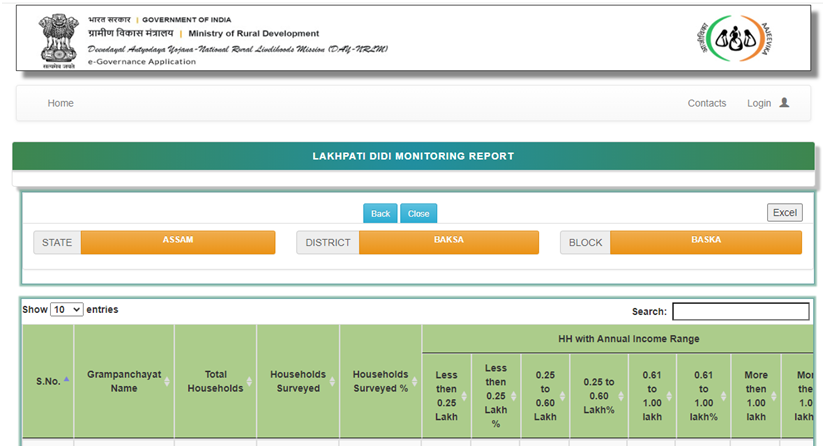The height and width of the screenshot is (448, 825).
Task: Sort by Total Households column
Action: [249, 381]
